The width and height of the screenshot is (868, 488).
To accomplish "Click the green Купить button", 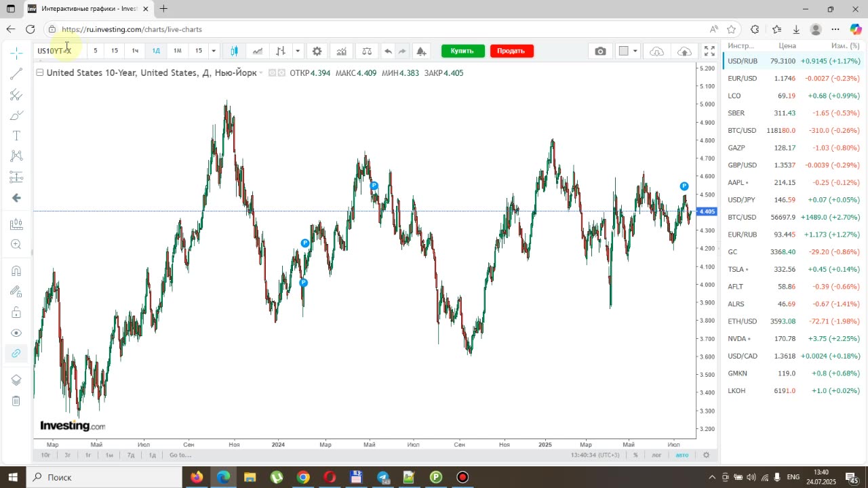I will tap(462, 51).
